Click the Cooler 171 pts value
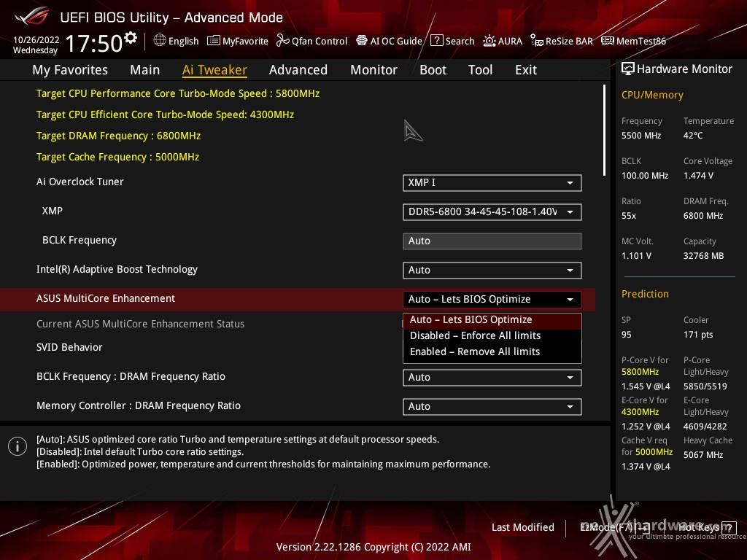Image resolution: width=747 pixels, height=560 pixels. pos(698,335)
